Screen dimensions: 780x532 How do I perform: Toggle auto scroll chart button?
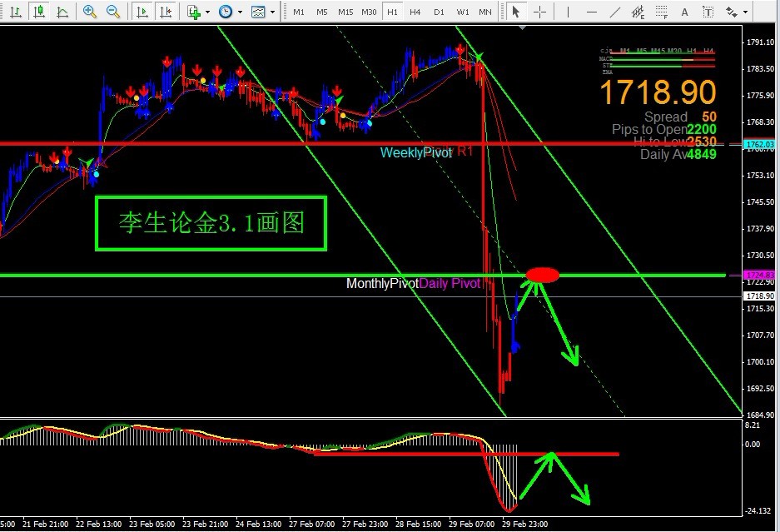[x=142, y=12]
